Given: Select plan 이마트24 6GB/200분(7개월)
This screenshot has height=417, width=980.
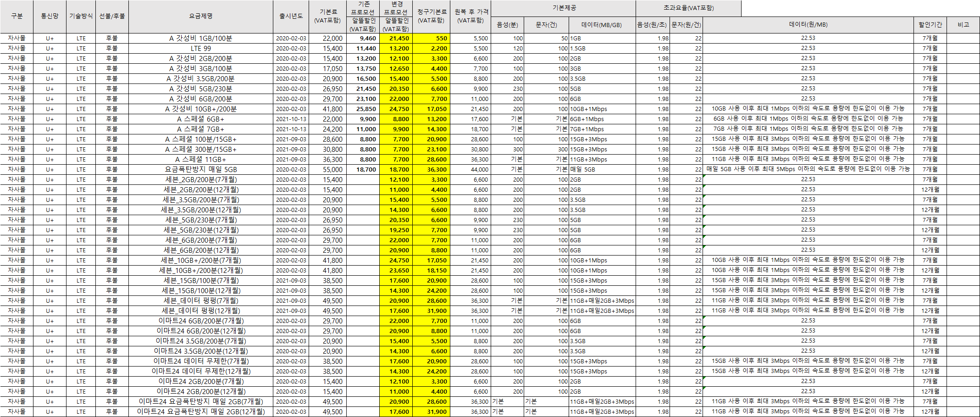Looking at the screenshot, I should (x=201, y=321).
